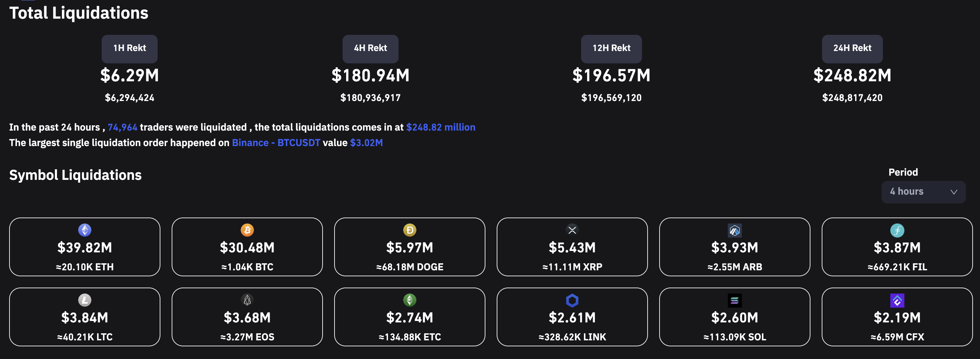Click the EOS coin icon

coord(247,300)
